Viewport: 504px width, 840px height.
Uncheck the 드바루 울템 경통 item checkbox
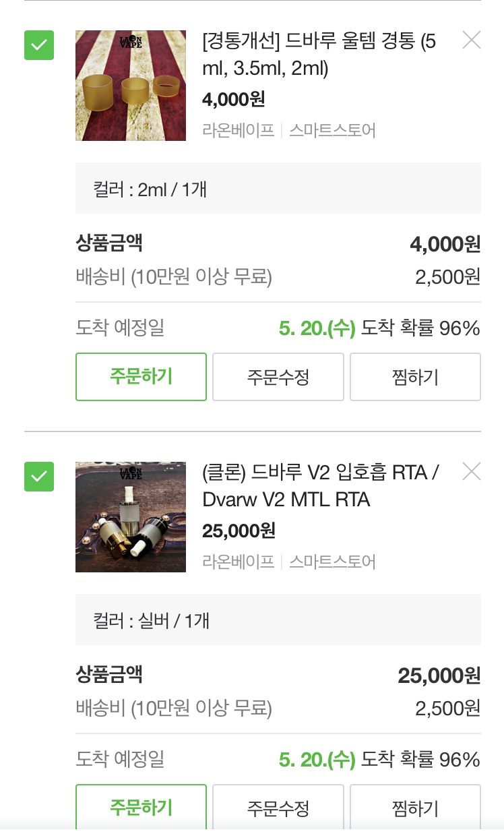click(x=39, y=45)
